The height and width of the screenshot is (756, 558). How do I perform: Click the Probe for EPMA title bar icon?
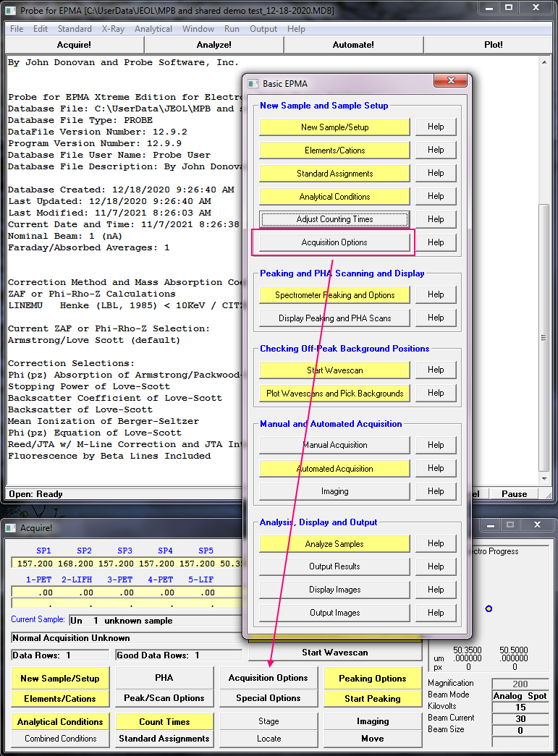pos(12,10)
